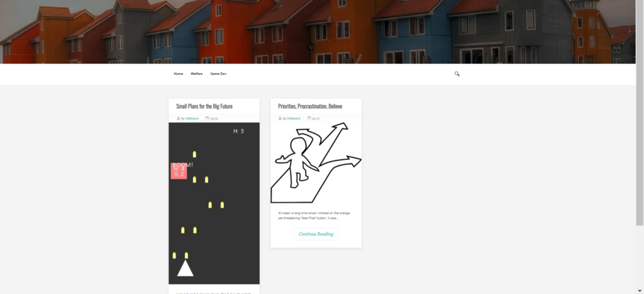This screenshot has width=644, height=294.
Task: Click author person icon on Priorities post
Action: 280,118
